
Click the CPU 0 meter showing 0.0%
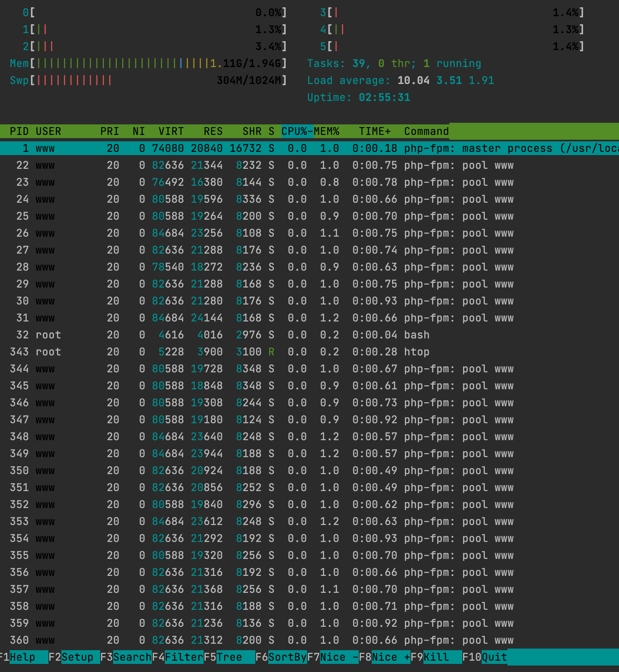click(x=155, y=13)
